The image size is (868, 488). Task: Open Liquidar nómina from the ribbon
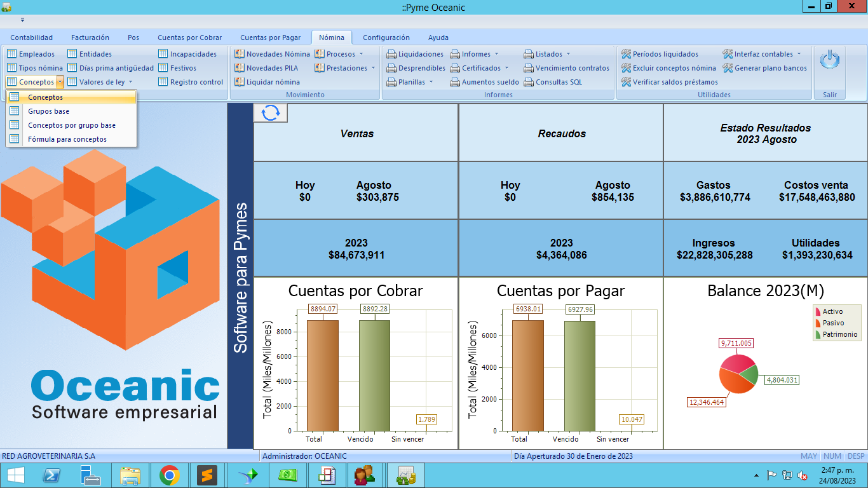(x=267, y=82)
